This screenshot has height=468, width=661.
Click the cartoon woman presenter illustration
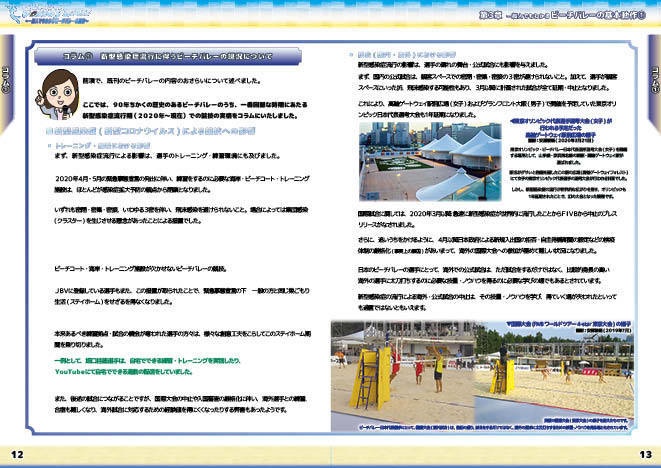57,94
